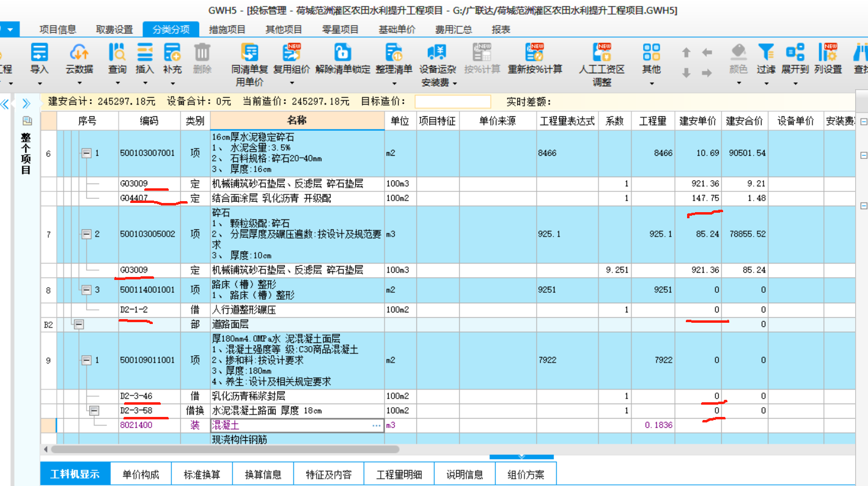Click the move right arrow icon
Screen dimensions: 868x486
(x=707, y=73)
